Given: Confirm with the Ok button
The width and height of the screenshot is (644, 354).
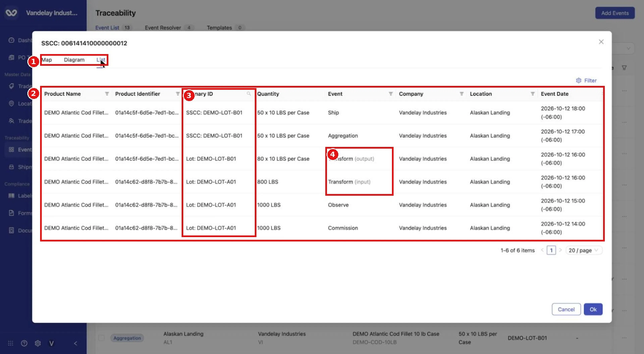Looking at the screenshot, I should point(593,309).
